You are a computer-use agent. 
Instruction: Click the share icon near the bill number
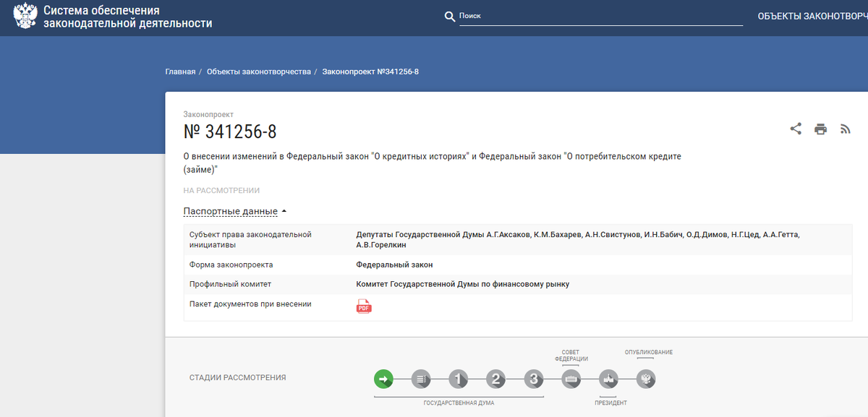(796, 128)
